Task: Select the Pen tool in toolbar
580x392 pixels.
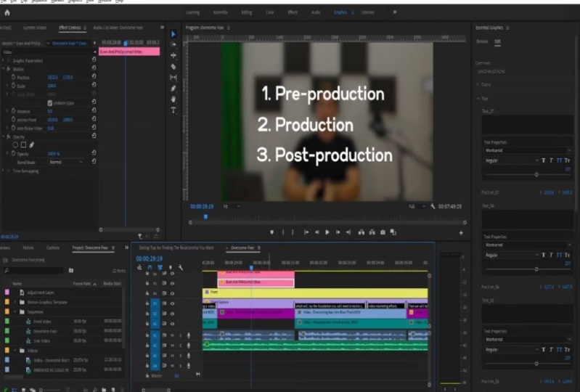Action: (173, 89)
